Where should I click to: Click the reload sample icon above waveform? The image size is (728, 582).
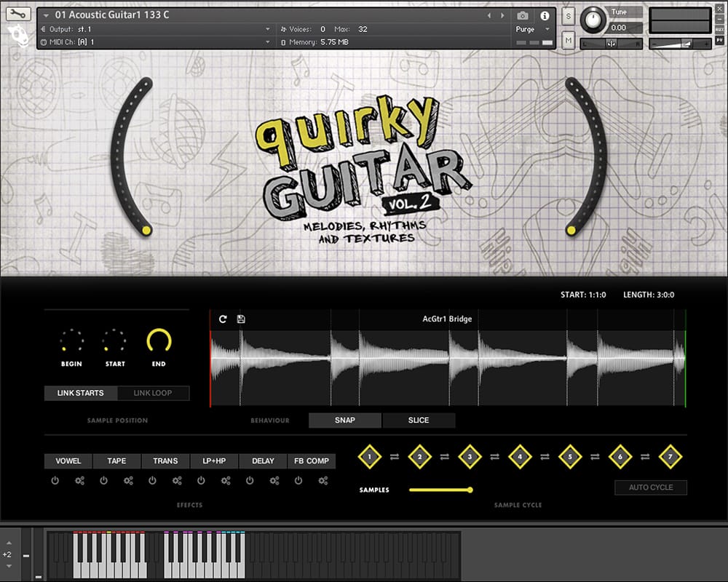pyautogui.click(x=223, y=319)
